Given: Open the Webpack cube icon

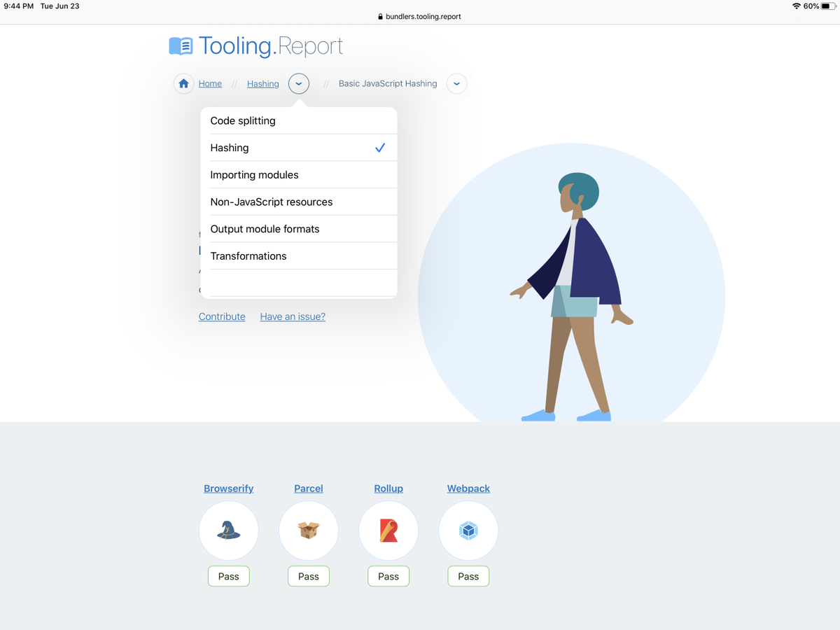Looking at the screenshot, I should click(468, 530).
